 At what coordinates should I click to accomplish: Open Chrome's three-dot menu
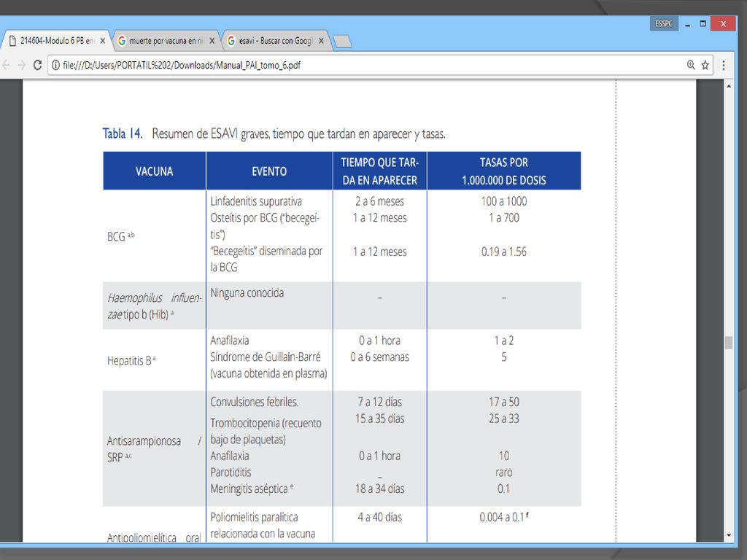[x=724, y=65]
